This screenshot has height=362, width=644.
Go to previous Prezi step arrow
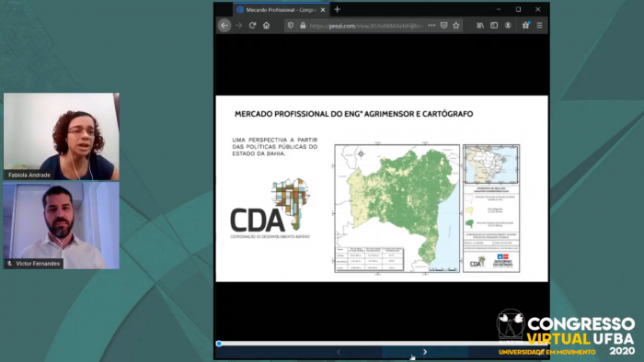coord(339,352)
